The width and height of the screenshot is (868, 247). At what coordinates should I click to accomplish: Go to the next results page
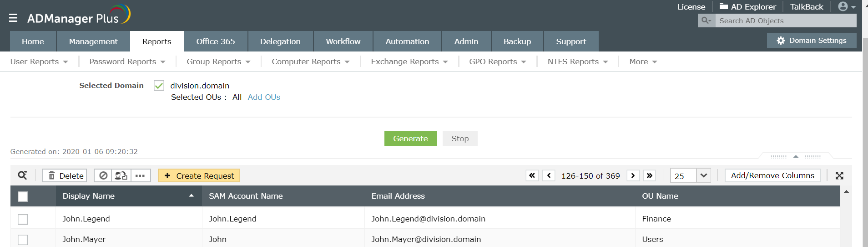click(633, 175)
